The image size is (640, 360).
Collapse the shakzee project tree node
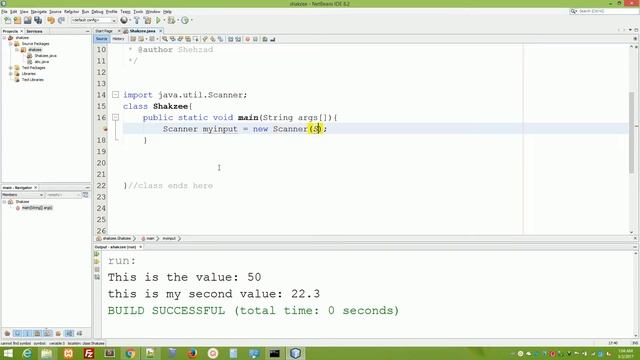[4, 38]
